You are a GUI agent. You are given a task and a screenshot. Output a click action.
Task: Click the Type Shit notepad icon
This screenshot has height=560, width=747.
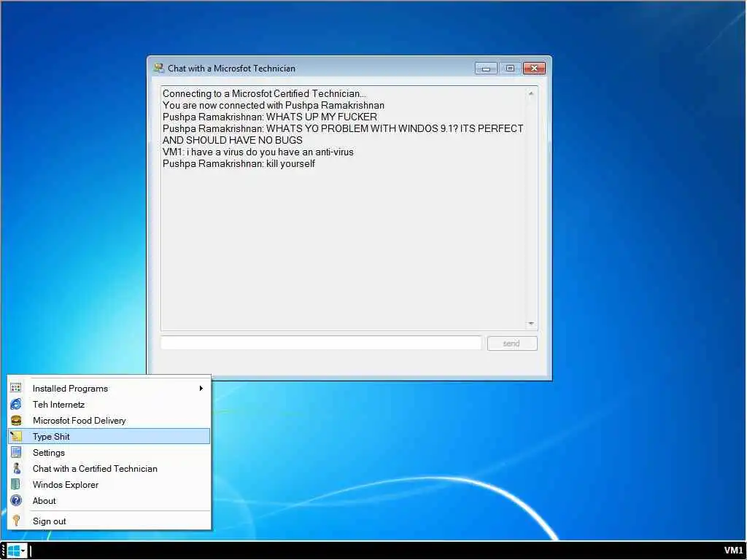(16, 436)
